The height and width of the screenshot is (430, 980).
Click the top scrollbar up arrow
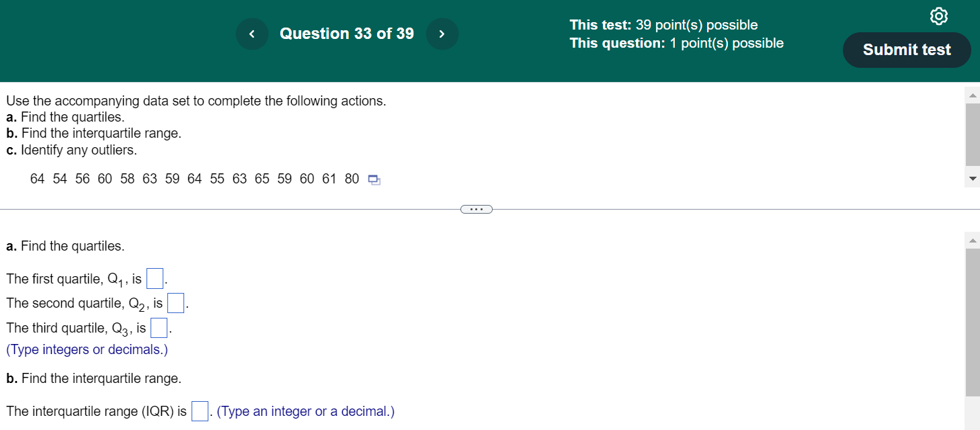(x=972, y=94)
